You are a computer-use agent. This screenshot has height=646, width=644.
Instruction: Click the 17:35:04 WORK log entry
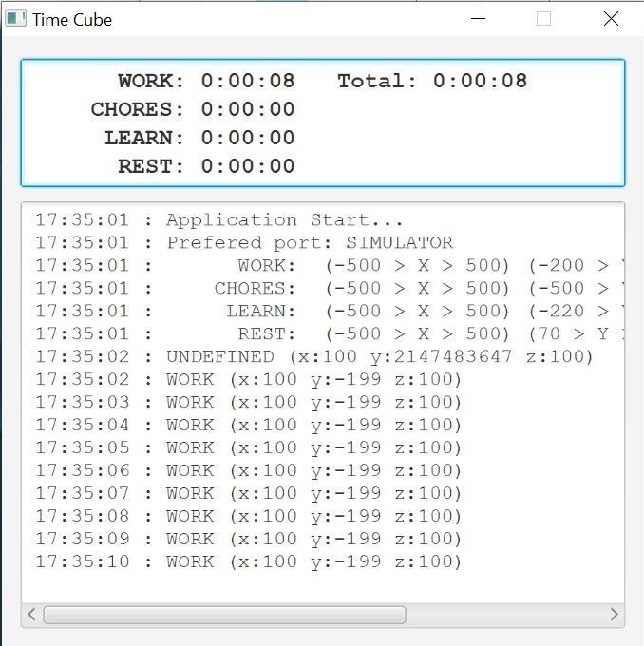tap(249, 426)
